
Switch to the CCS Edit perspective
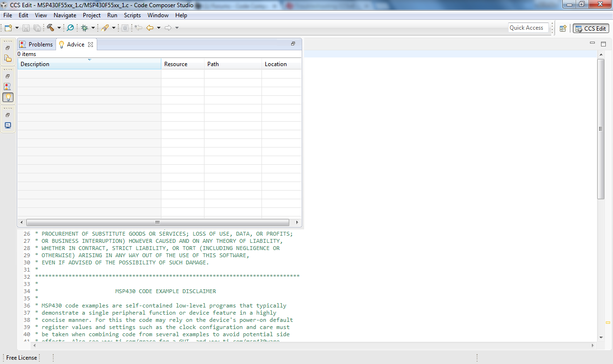[x=591, y=28]
